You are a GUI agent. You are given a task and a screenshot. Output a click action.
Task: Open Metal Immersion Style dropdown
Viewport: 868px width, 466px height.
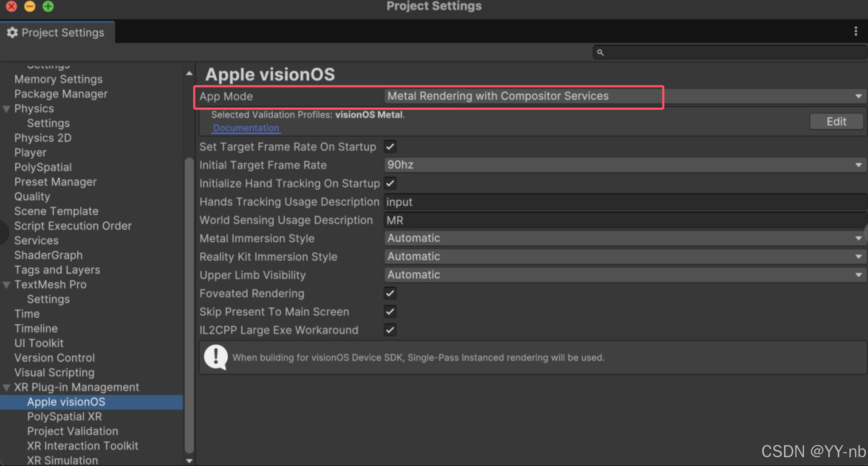tap(625, 238)
